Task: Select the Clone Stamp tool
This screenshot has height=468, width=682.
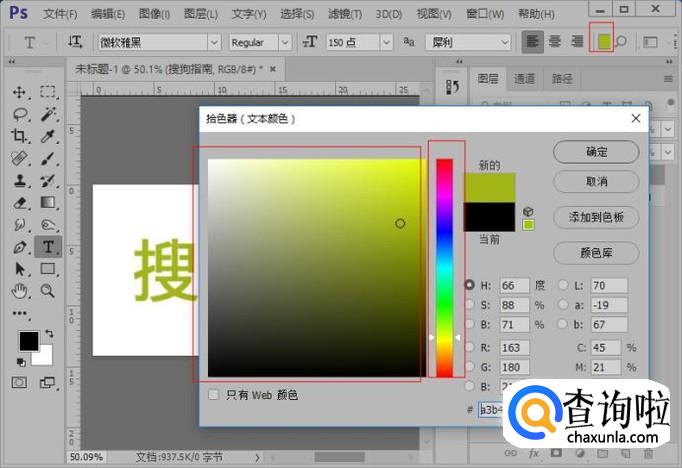Action: 20,181
